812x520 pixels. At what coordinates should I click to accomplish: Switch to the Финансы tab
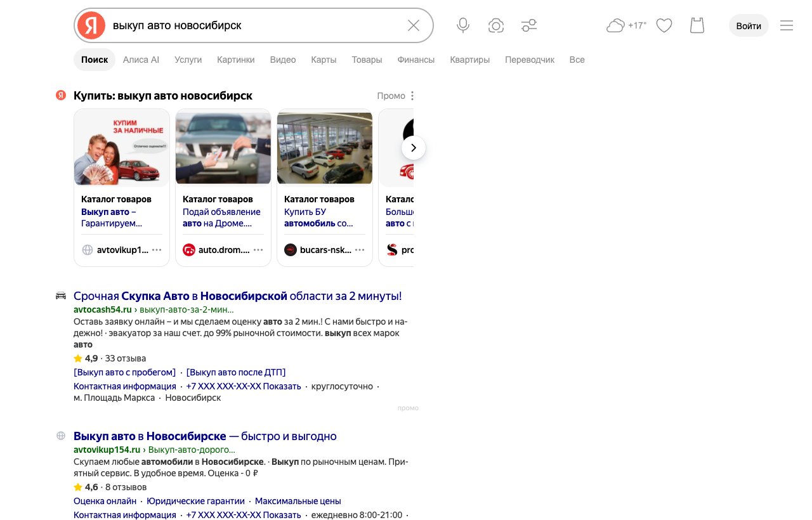pos(416,60)
